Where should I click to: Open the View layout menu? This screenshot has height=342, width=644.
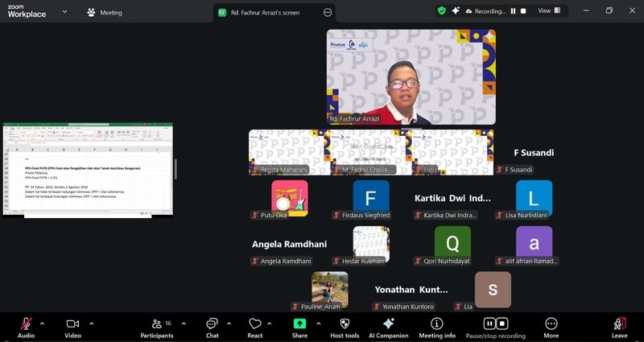(x=549, y=11)
